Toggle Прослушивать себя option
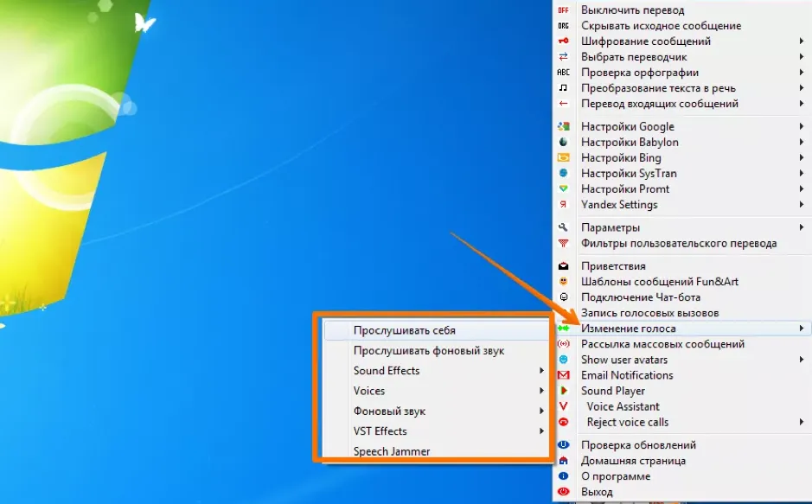Viewport: 812px width, 504px height. tap(436, 330)
